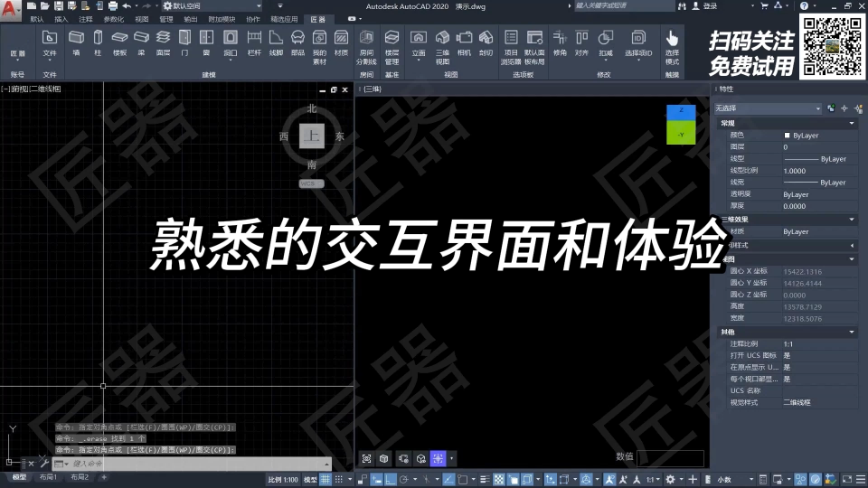The width and height of the screenshot is (868, 488).
Task: Open 我的素材 (my materials library)
Action: point(319,47)
